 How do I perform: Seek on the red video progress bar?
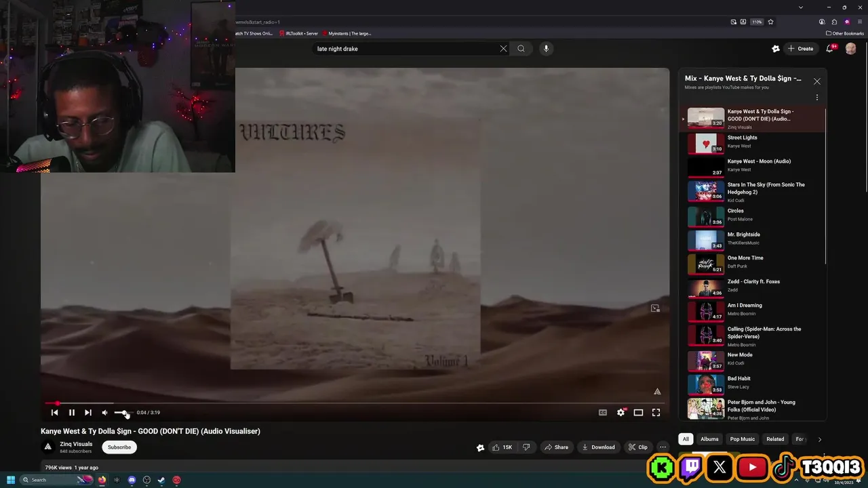[x=355, y=403]
